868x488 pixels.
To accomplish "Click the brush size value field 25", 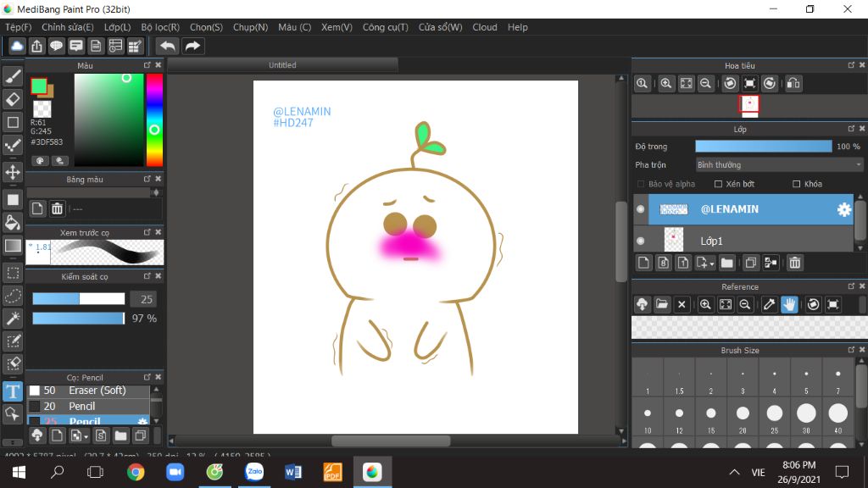I will click(144, 299).
